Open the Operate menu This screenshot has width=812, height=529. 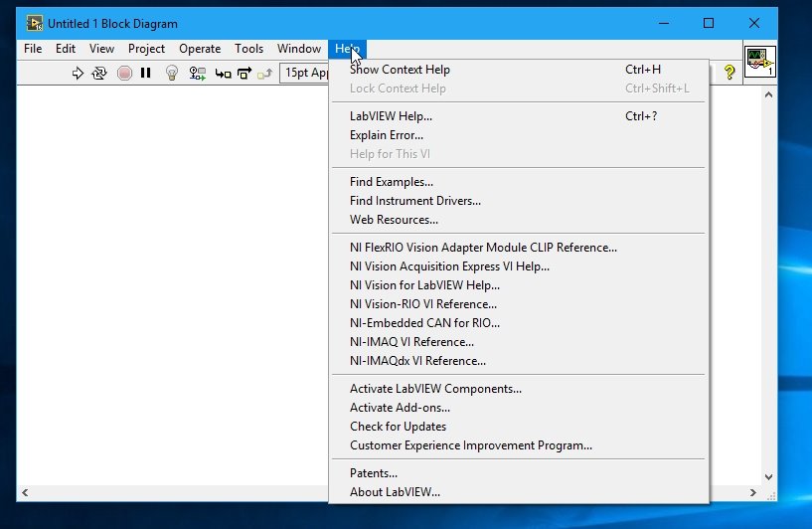click(200, 49)
